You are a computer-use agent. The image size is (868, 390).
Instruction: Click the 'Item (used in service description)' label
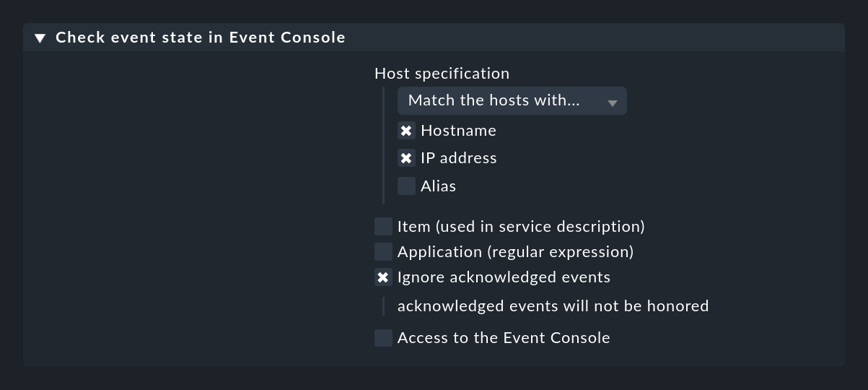coord(521,227)
